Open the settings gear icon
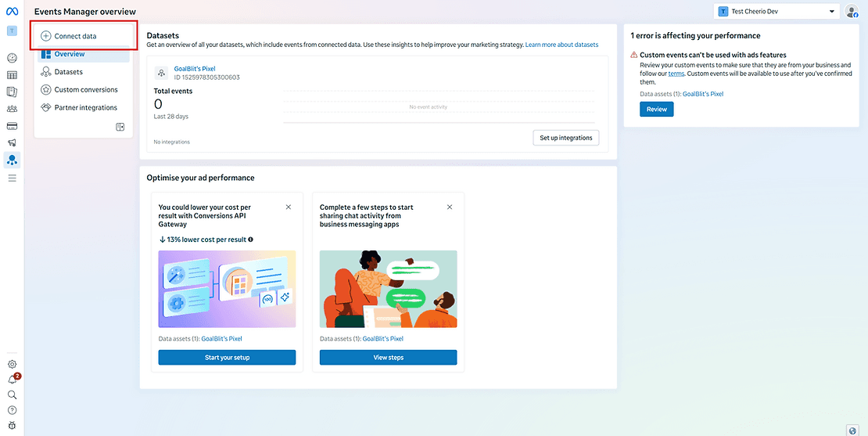868x436 pixels. tap(12, 364)
